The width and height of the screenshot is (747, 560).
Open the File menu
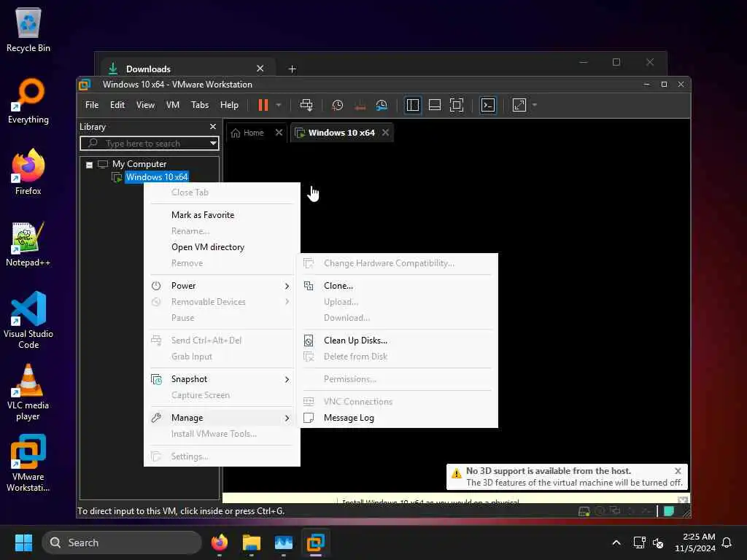coord(92,105)
